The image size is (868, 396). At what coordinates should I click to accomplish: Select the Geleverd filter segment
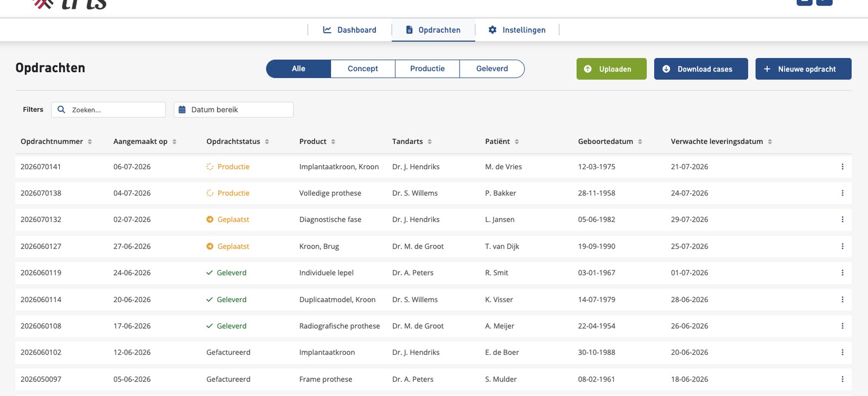point(492,69)
